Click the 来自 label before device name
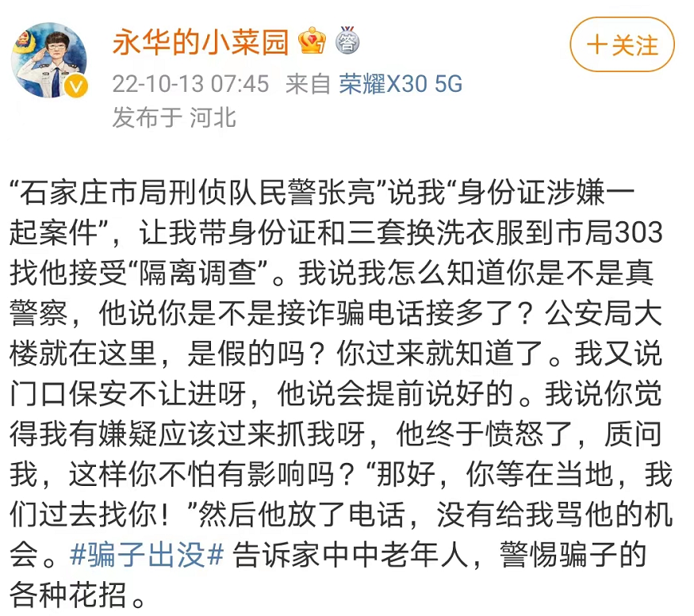The width and height of the screenshot is (694, 616). click(x=309, y=83)
